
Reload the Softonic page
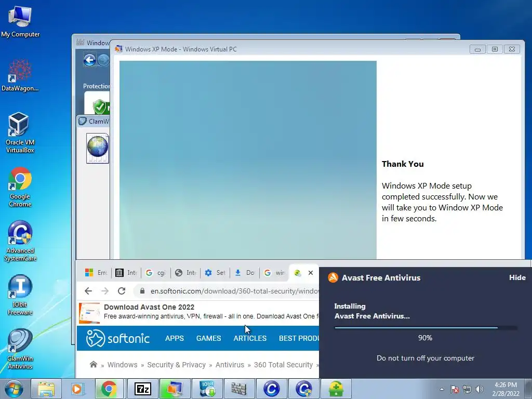122,291
